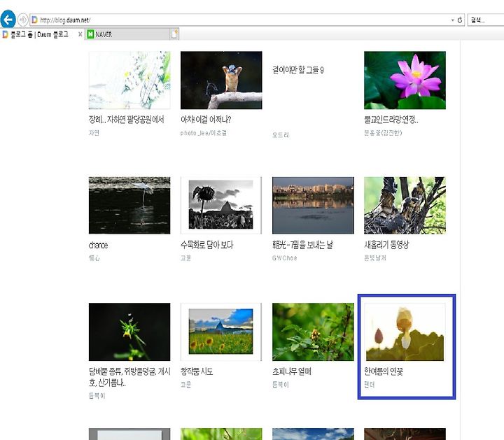Click author '고운' under '창작품 시도'
The width and height of the screenshot is (504, 440).
[185, 385]
